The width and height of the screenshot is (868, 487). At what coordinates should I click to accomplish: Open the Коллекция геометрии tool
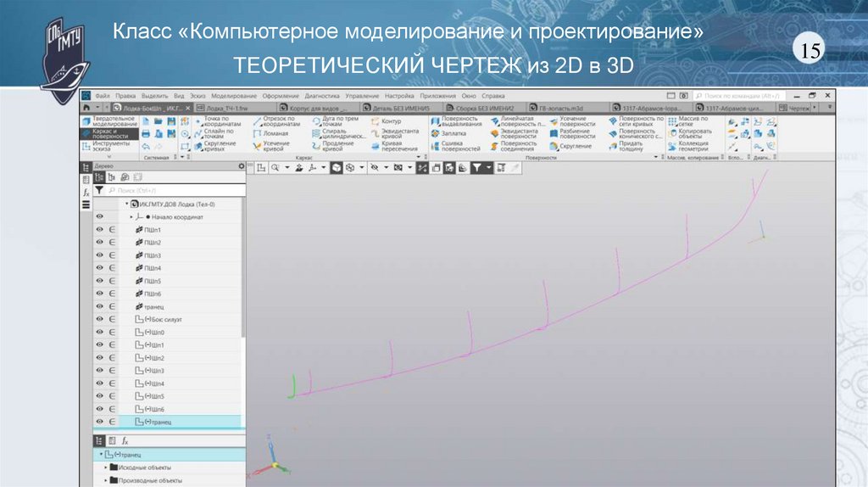tap(688, 146)
